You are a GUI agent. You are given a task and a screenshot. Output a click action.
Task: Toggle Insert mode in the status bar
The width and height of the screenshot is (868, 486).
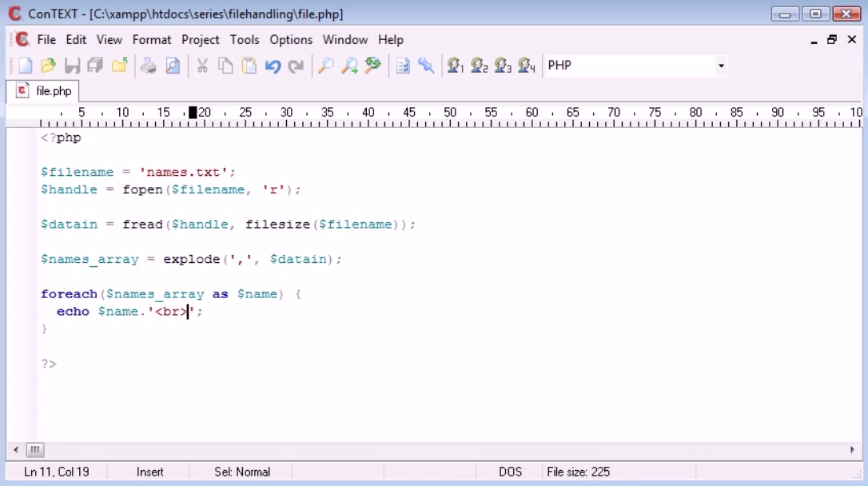pos(150,472)
